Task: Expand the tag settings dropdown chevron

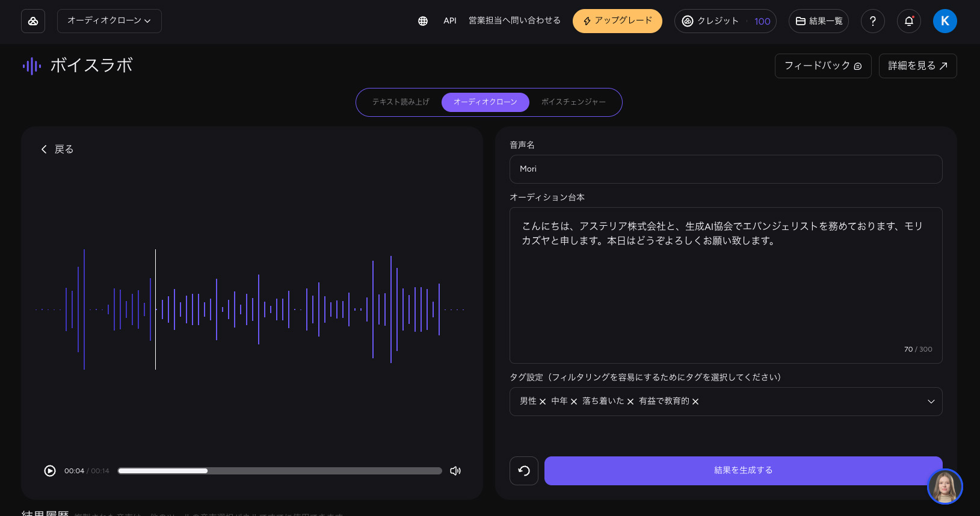Action: coord(931,402)
